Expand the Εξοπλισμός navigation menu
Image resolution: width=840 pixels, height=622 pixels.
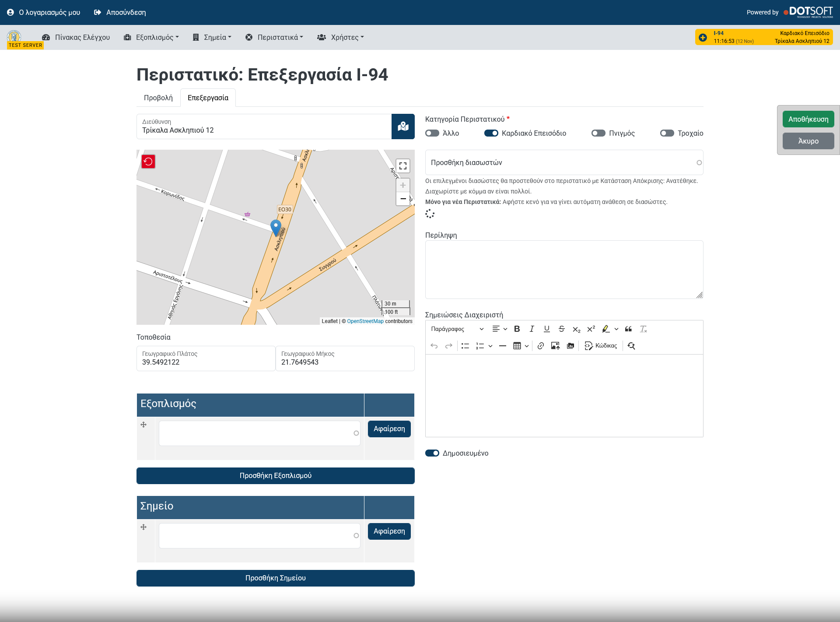[151, 37]
